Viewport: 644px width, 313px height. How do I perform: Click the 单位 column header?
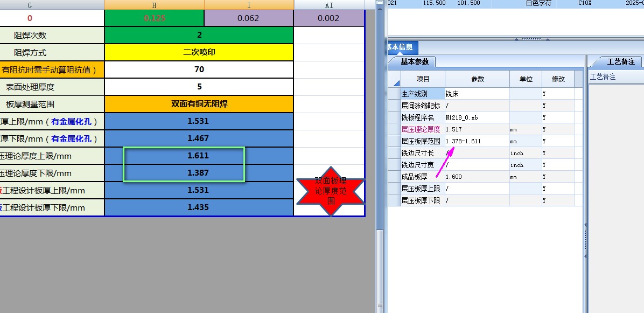coord(526,79)
